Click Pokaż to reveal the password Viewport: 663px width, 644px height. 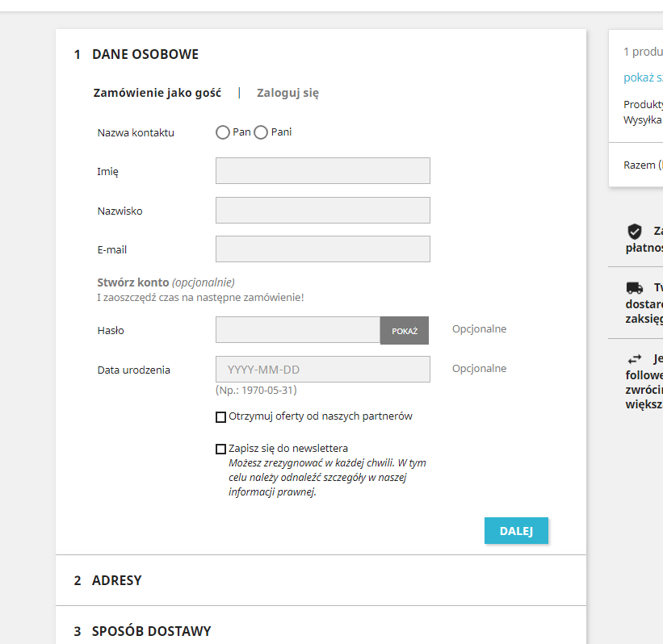[405, 331]
